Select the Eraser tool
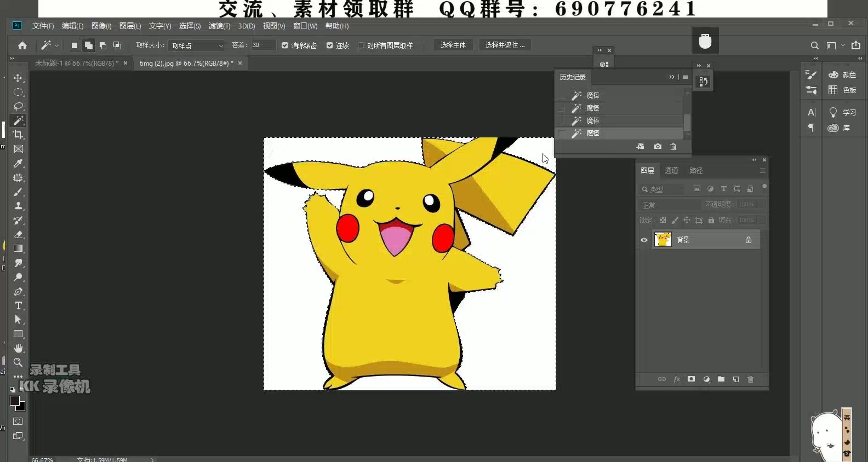Screen dimensions: 868x462 point(18,234)
